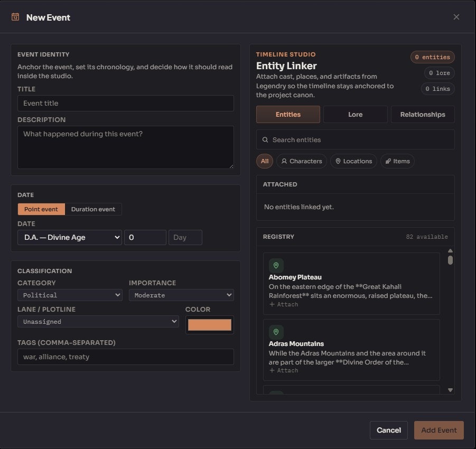Click the Abomey Plateau description text
Screen dimensions: 476x449
pyautogui.click(x=351, y=291)
